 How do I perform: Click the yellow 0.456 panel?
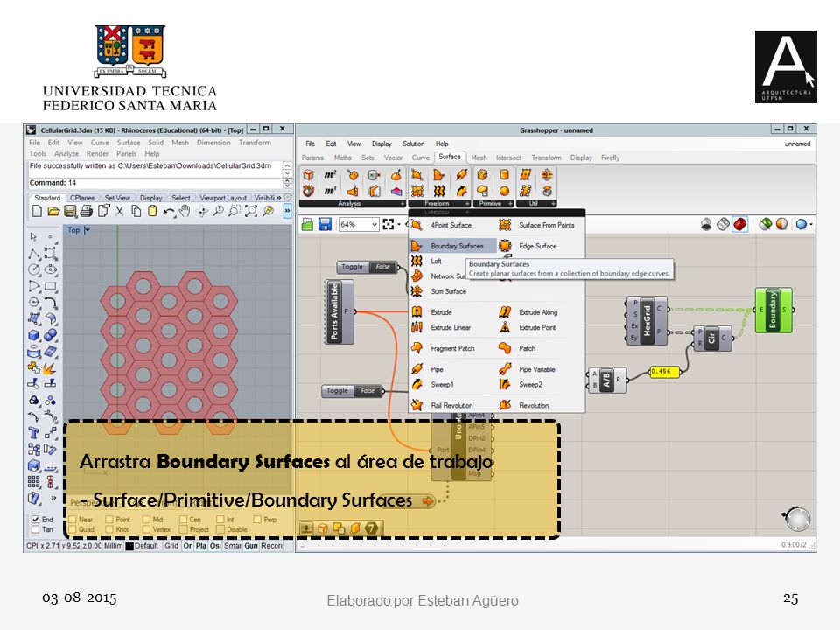point(663,371)
